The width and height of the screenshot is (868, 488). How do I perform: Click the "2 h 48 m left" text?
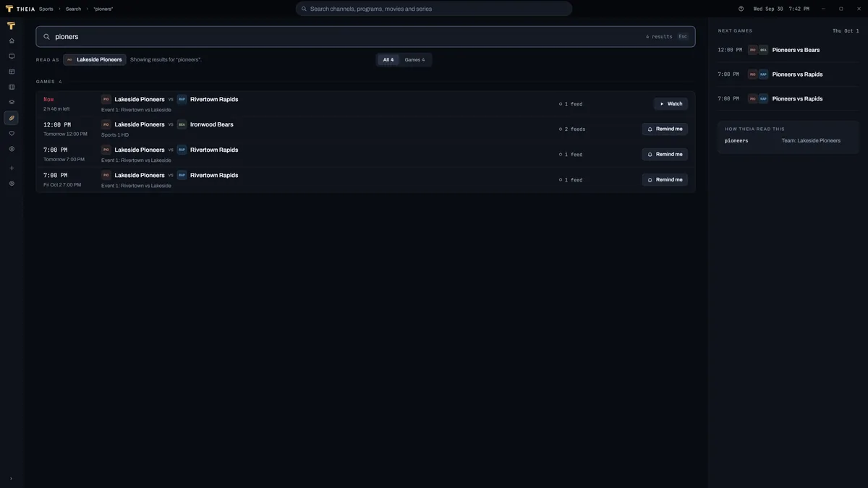click(56, 109)
